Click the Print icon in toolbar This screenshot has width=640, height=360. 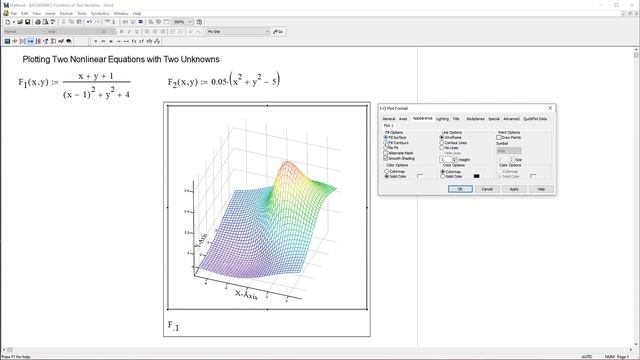point(38,22)
